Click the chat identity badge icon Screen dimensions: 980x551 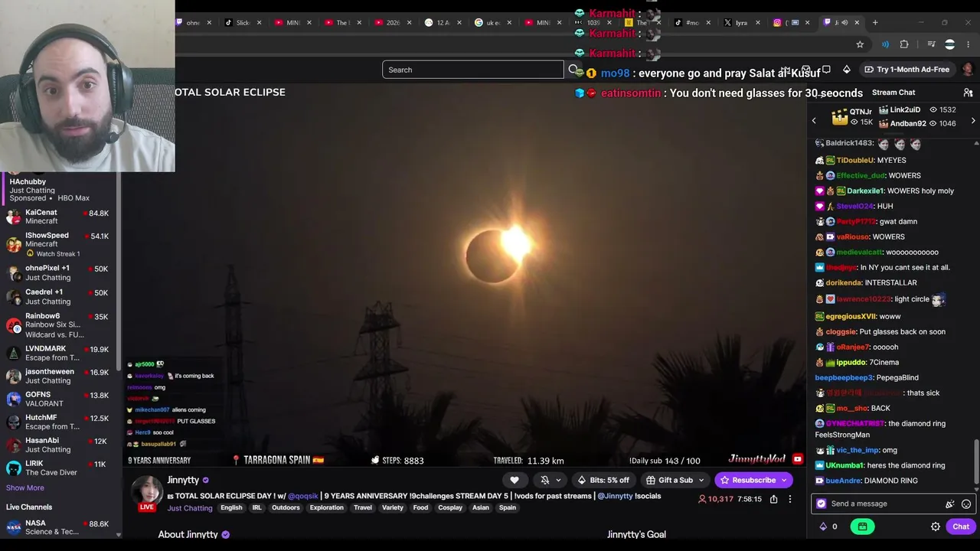[x=822, y=504]
